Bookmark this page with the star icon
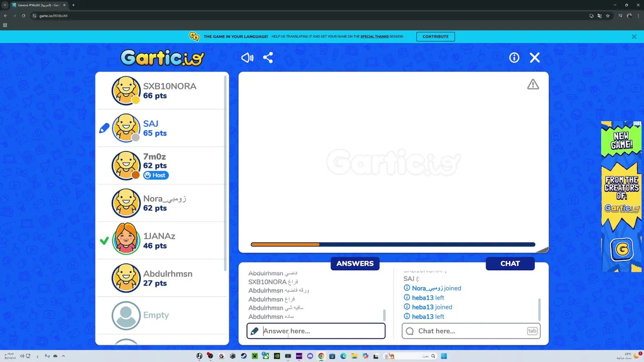The height and width of the screenshot is (362, 644). [608, 16]
